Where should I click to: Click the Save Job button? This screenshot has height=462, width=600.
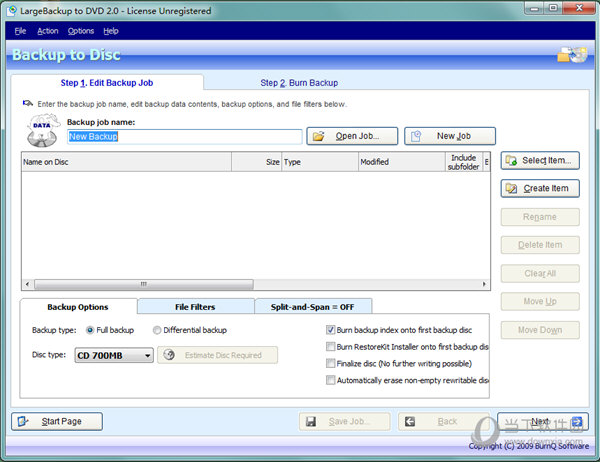click(x=345, y=421)
